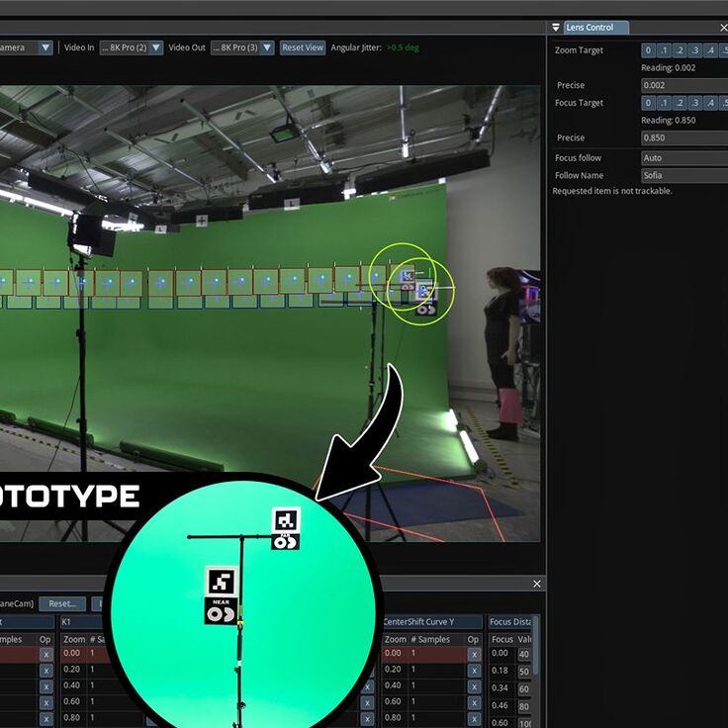This screenshot has width=728, height=728.
Task: Click the Focus column header in Focus Distance
Action: pos(502,639)
